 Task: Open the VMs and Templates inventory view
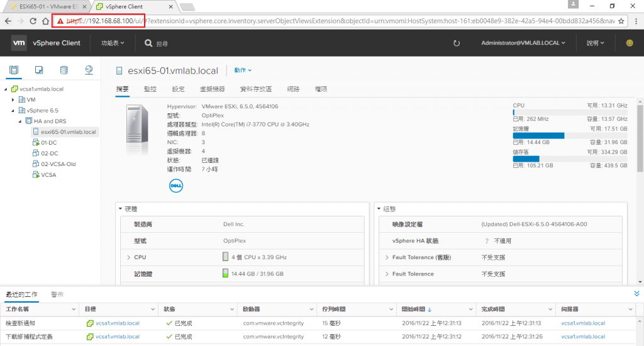tap(38, 70)
